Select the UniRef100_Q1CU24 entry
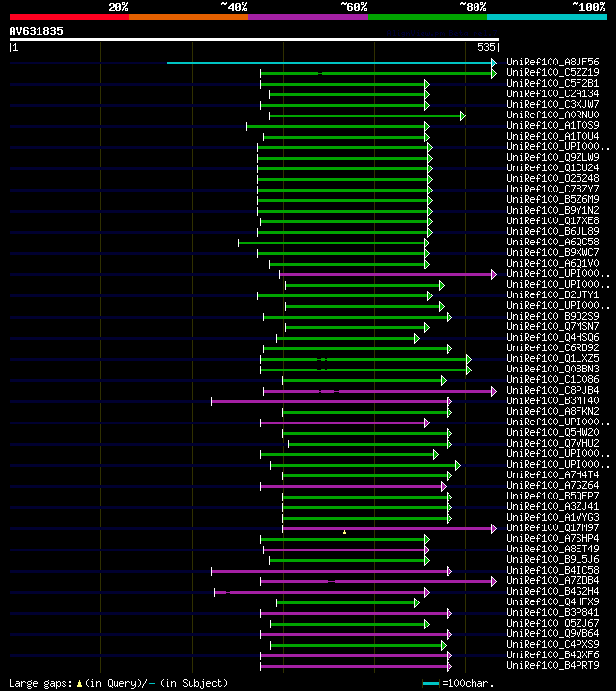The image size is (616, 691). pos(552,167)
